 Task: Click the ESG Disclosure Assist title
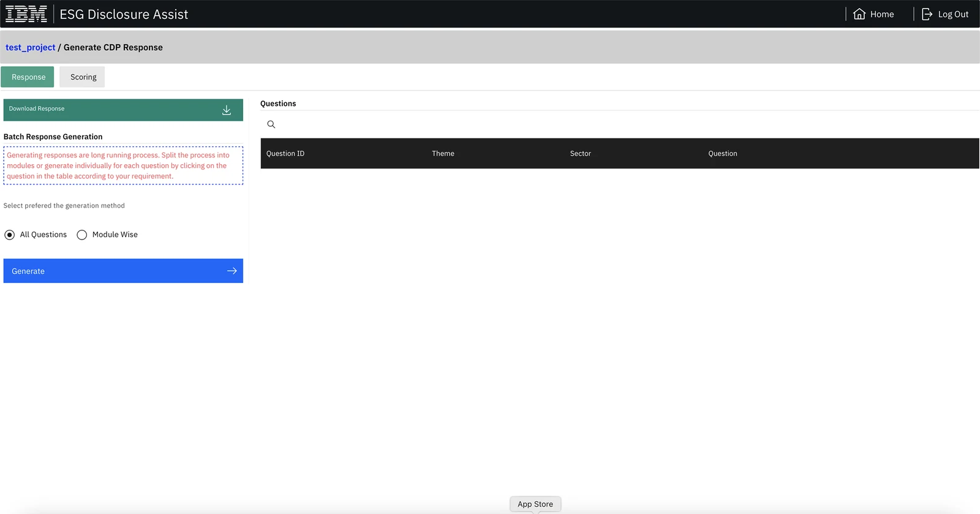(124, 14)
